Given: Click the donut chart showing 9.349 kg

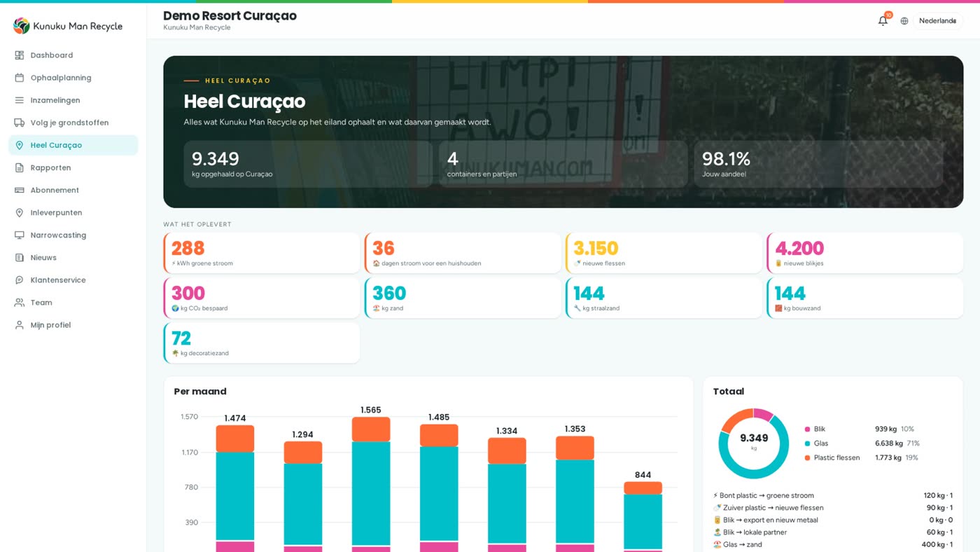Looking at the screenshot, I should pos(754,443).
